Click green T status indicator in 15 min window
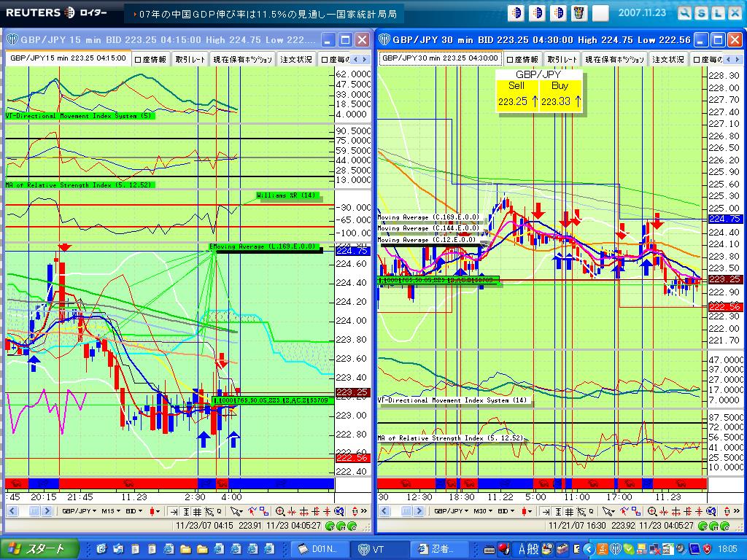The height and width of the screenshot is (560, 747). 330,526
